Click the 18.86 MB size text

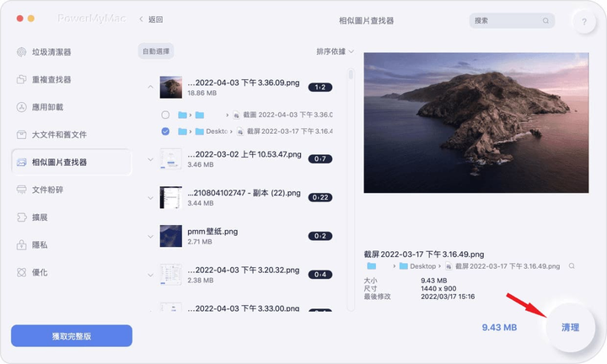[202, 94]
